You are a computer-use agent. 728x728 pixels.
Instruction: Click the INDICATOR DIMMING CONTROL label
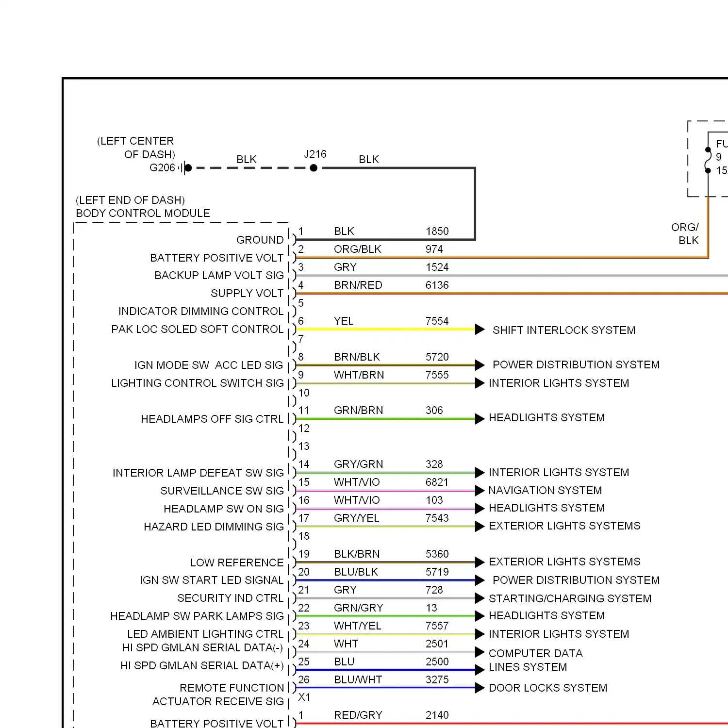point(201,311)
